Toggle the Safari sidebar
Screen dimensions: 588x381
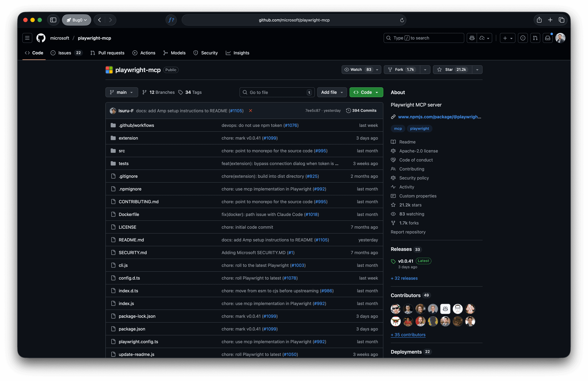(53, 20)
